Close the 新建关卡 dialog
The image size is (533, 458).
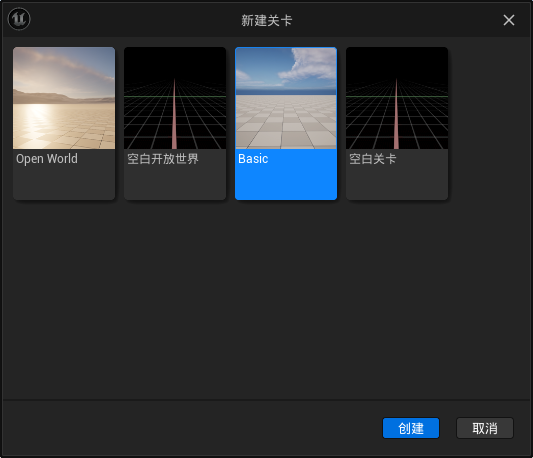click(509, 20)
